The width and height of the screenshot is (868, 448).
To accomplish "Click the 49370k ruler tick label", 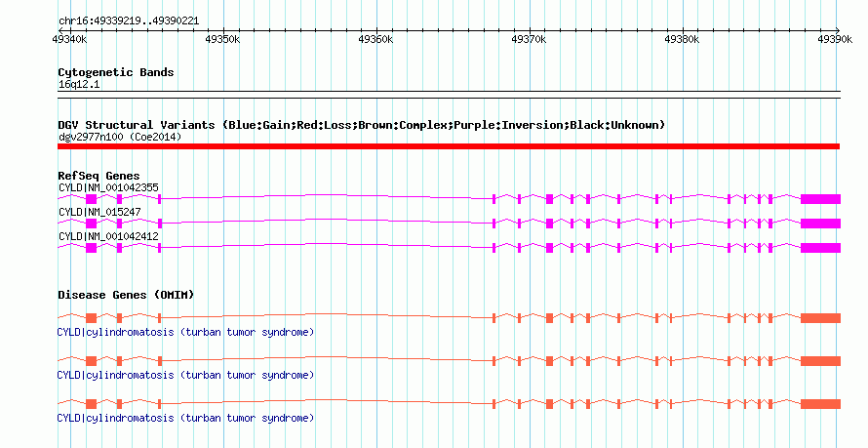I will 529,39.
